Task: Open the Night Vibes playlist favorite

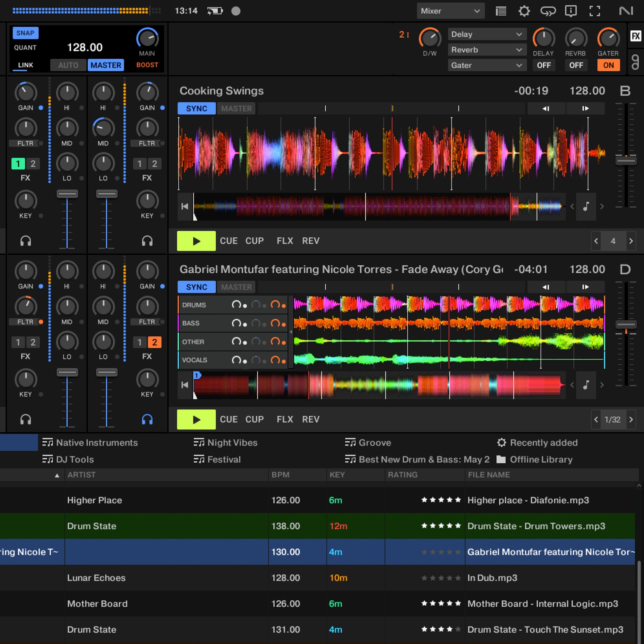Action: tap(232, 442)
